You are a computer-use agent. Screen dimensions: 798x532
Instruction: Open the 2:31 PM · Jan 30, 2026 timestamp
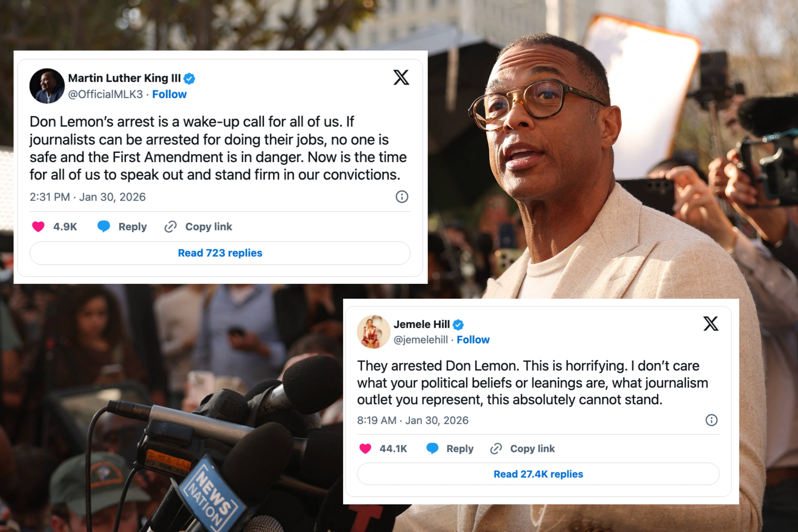pyautogui.click(x=88, y=197)
